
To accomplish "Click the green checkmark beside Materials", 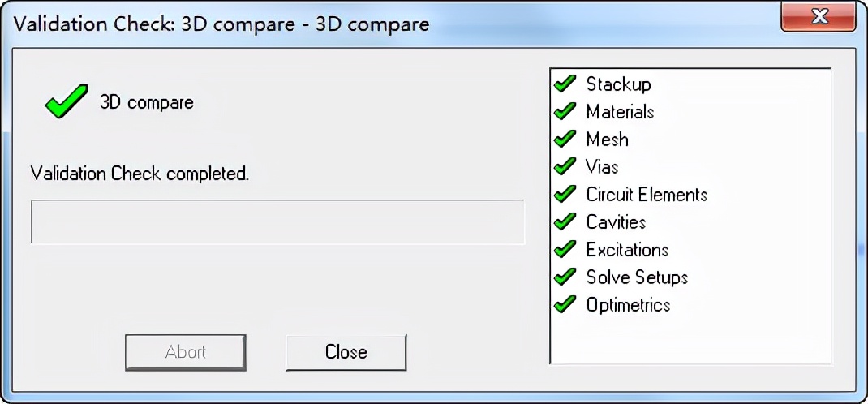I will click(x=565, y=111).
